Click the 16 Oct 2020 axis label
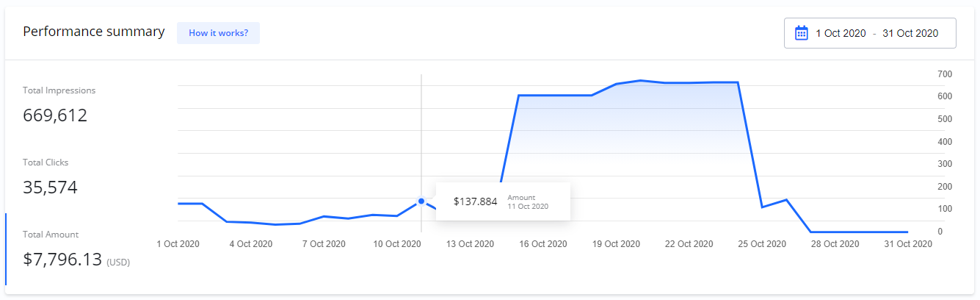This screenshot has height=300, width=980. [x=542, y=244]
